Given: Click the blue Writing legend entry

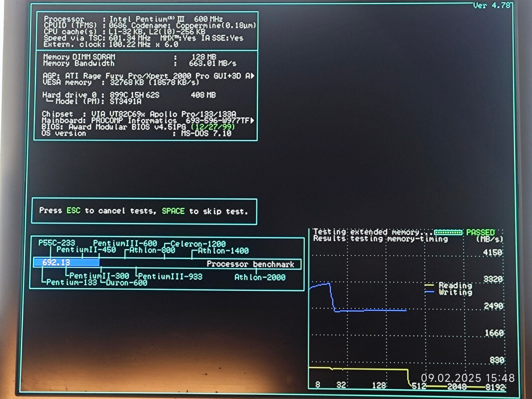Looking at the screenshot, I should click(449, 292).
